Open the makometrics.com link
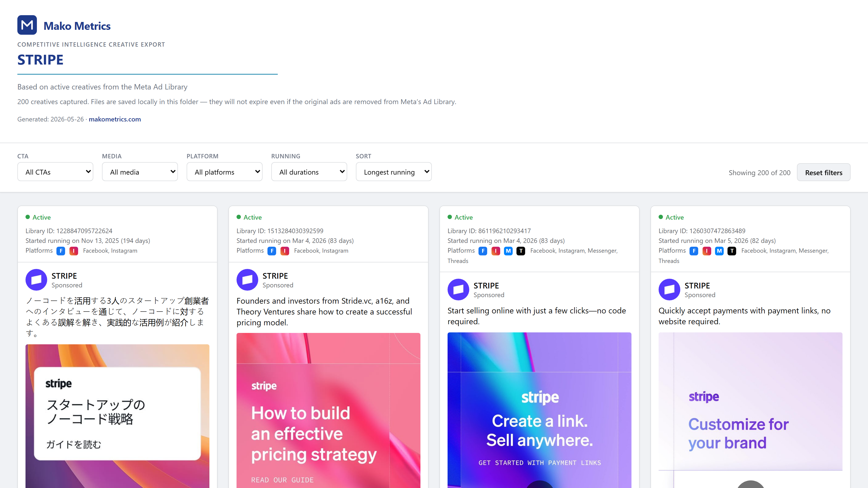Image resolution: width=868 pixels, height=488 pixels. pos(114,119)
